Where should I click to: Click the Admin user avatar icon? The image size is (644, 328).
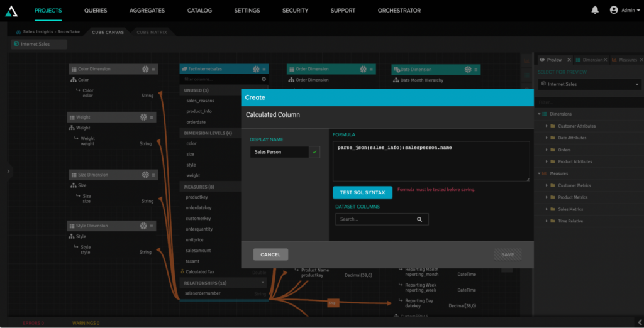tap(614, 10)
